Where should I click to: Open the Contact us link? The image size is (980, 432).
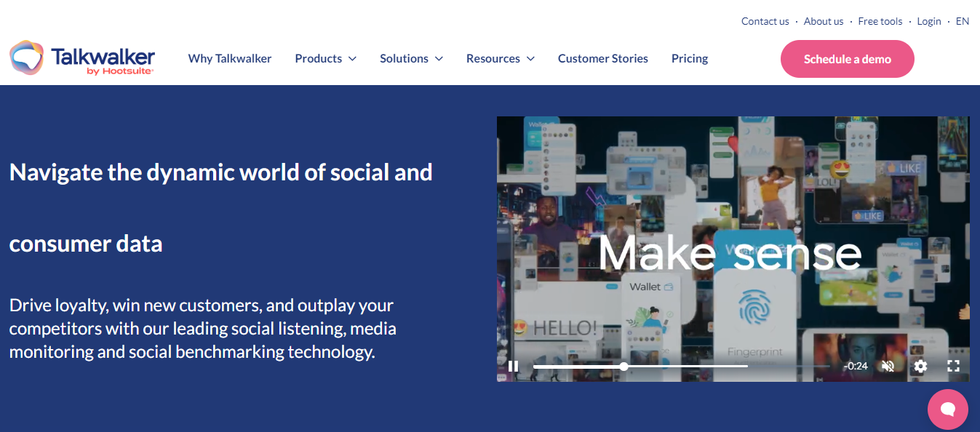pos(765,21)
